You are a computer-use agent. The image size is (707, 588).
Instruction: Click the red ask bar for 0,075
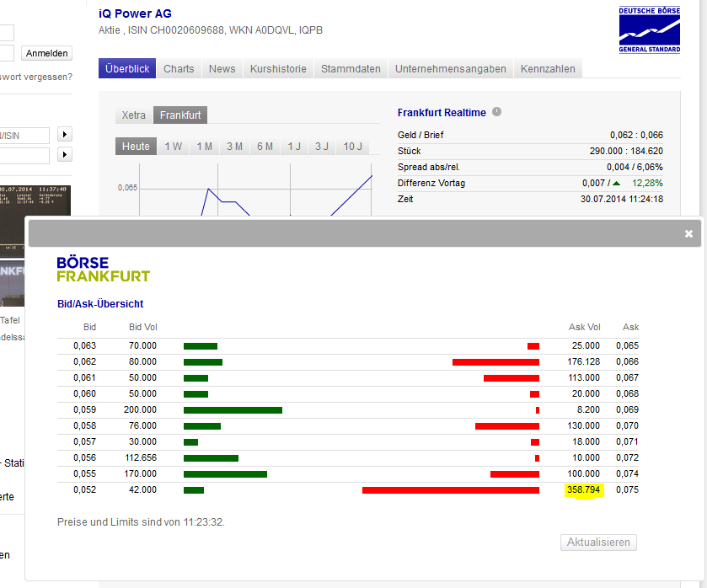click(451, 490)
